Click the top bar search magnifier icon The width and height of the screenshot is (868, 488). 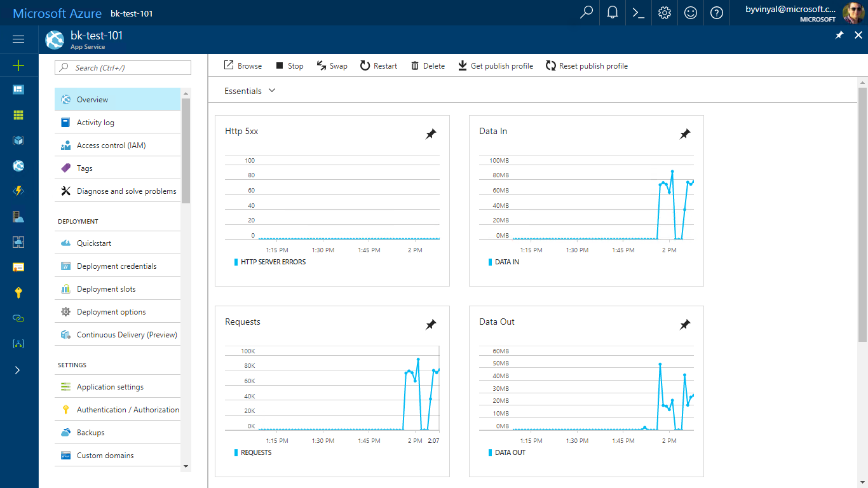[587, 13]
